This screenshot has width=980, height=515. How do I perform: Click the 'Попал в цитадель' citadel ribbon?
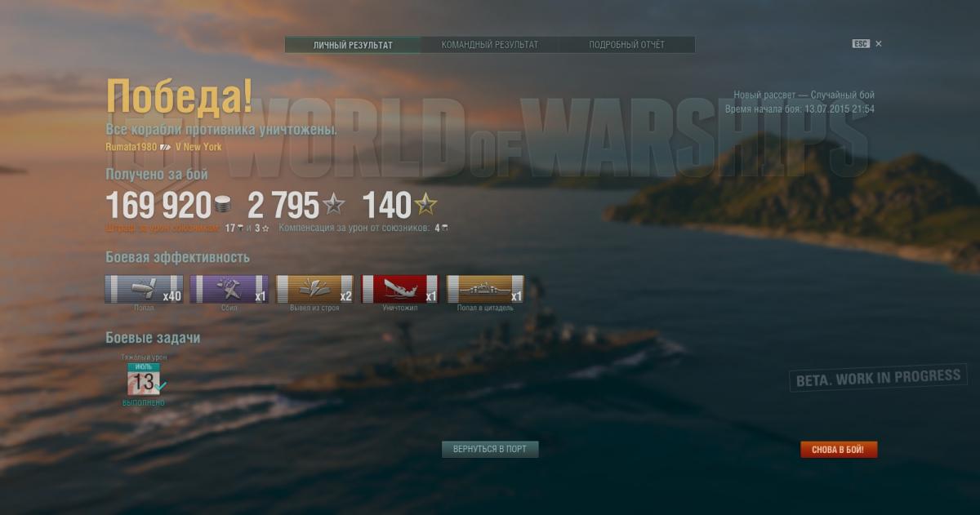point(485,289)
